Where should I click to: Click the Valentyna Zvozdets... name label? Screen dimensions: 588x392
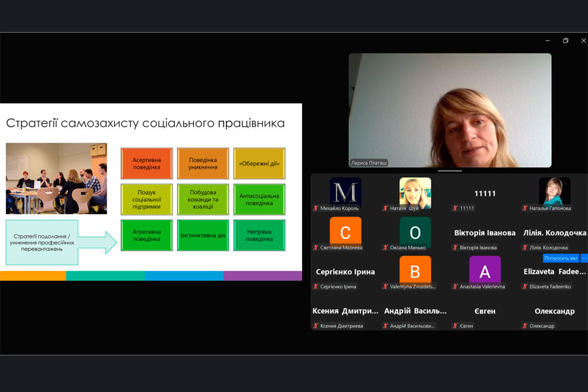412,287
